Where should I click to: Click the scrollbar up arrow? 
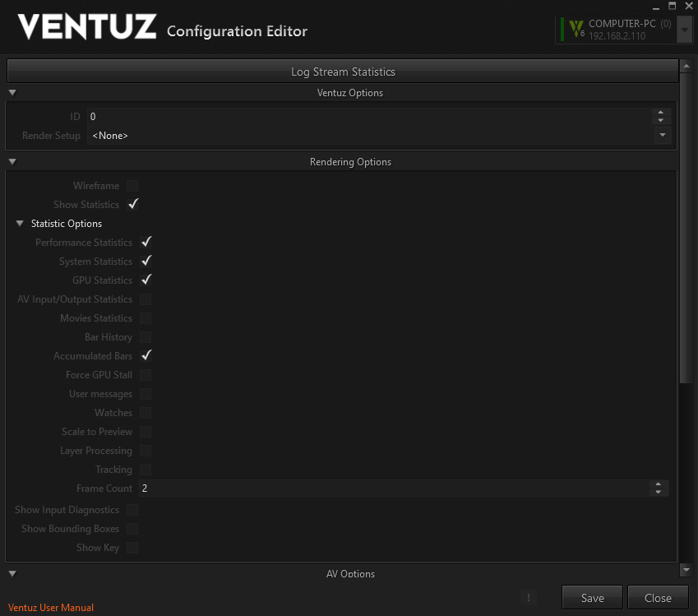(x=686, y=66)
